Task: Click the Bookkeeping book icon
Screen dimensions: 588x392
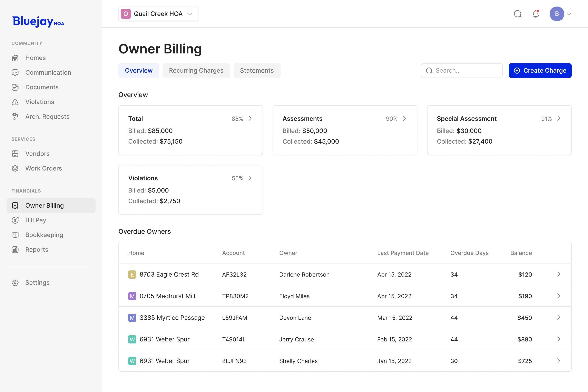Action: [15, 235]
